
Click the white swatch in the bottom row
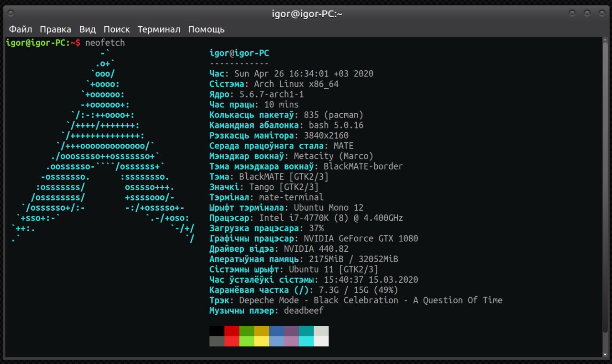tap(321, 341)
